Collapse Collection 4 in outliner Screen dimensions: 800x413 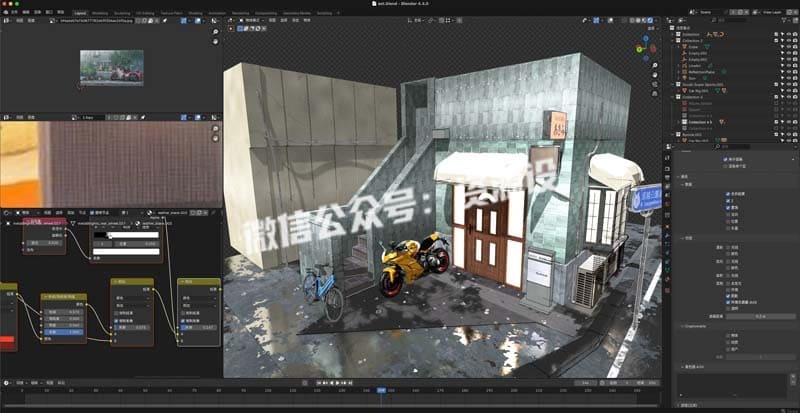coord(672,97)
